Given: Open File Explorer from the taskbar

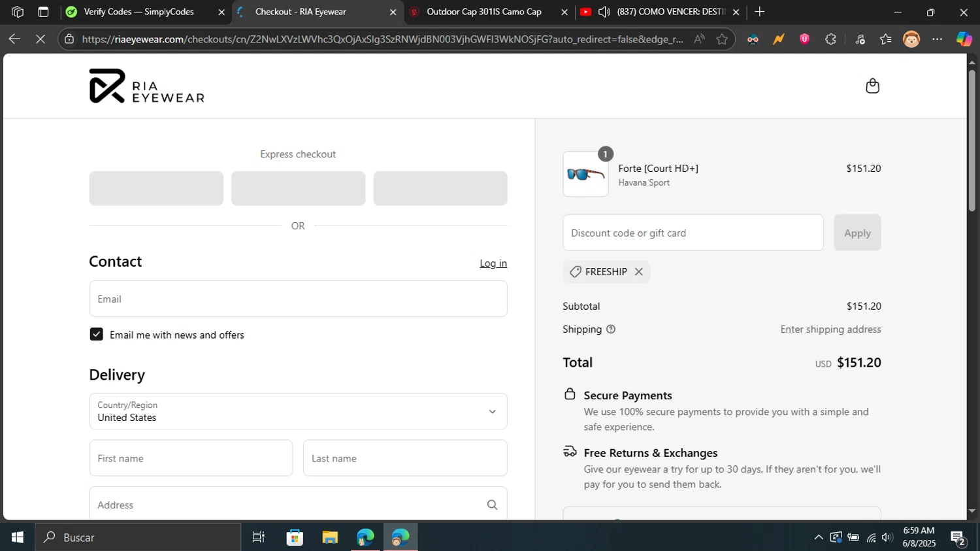Looking at the screenshot, I should pos(330,537).
